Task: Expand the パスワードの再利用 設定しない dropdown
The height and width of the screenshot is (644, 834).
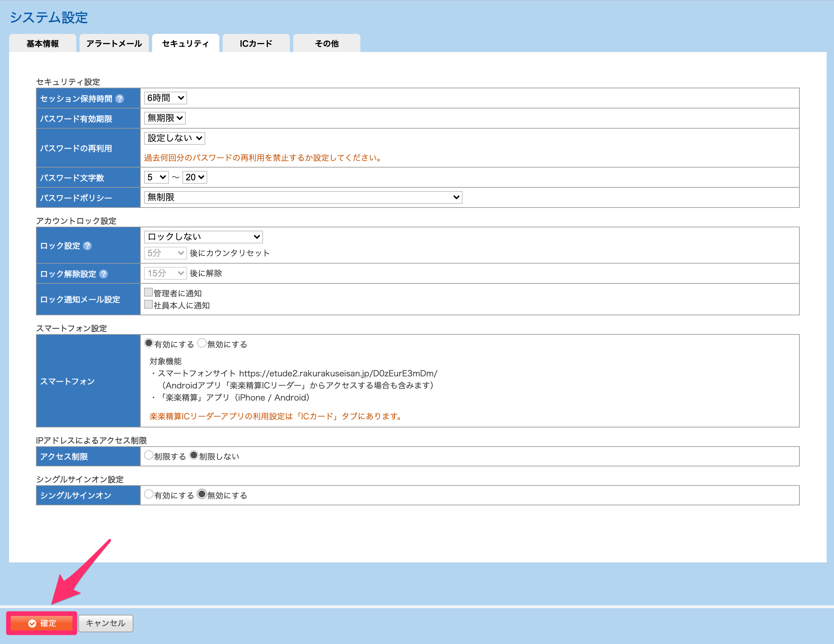Action: (175, 138)
